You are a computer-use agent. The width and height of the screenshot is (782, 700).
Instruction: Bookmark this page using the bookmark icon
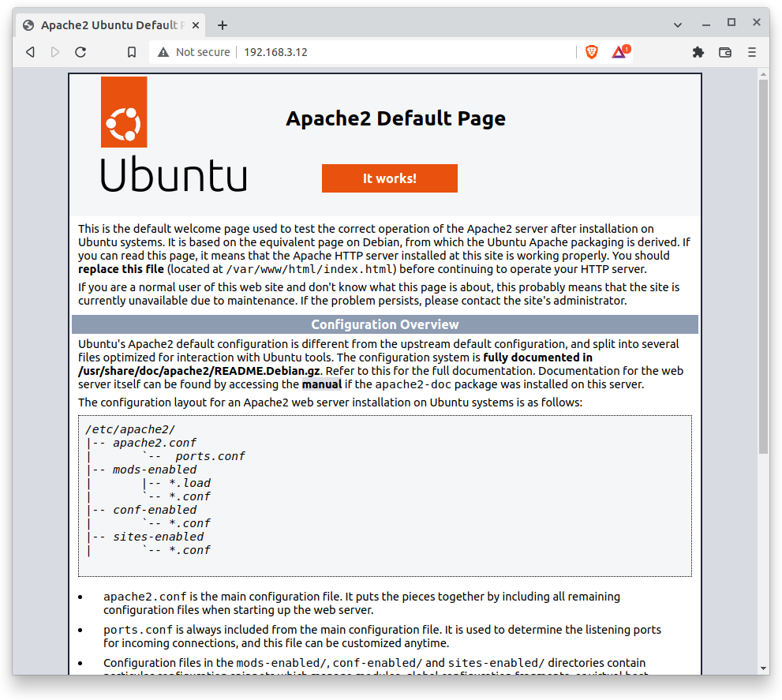(132, 52)
